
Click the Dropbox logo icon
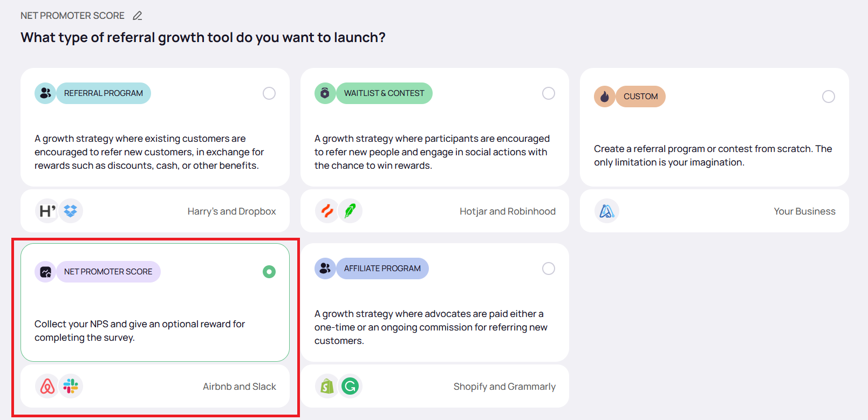tap(71, 211)
